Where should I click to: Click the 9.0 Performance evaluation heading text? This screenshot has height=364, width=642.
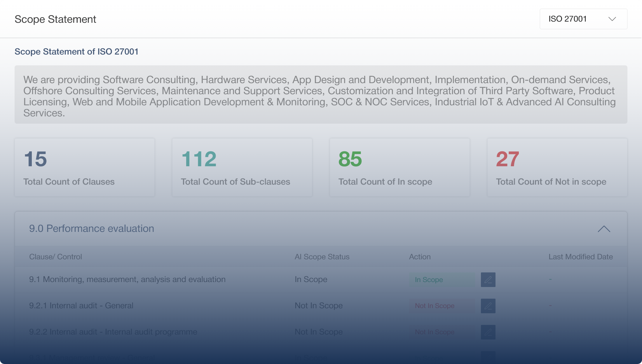tap(91, 229)
